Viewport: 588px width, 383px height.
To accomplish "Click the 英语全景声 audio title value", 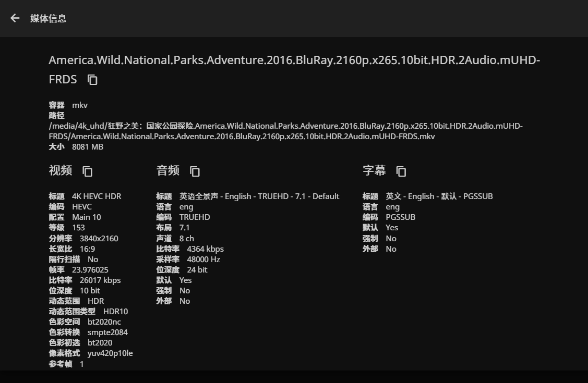I will [259, 196].
